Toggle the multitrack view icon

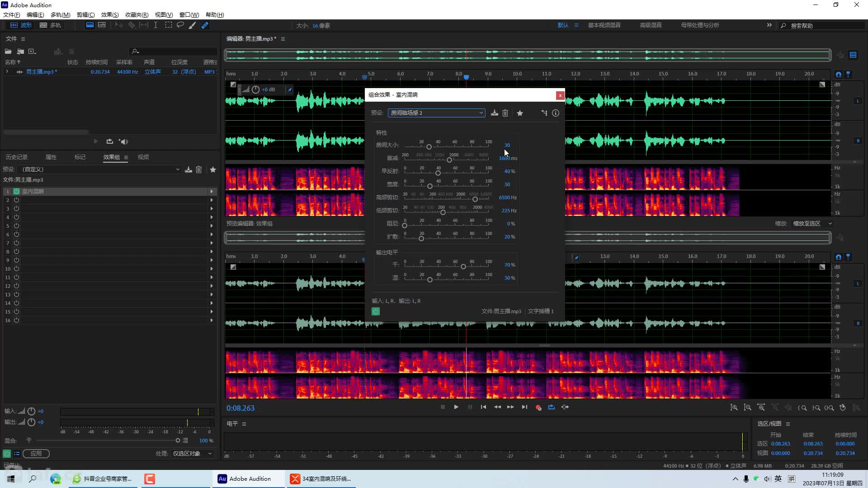(x=42, y=25)
